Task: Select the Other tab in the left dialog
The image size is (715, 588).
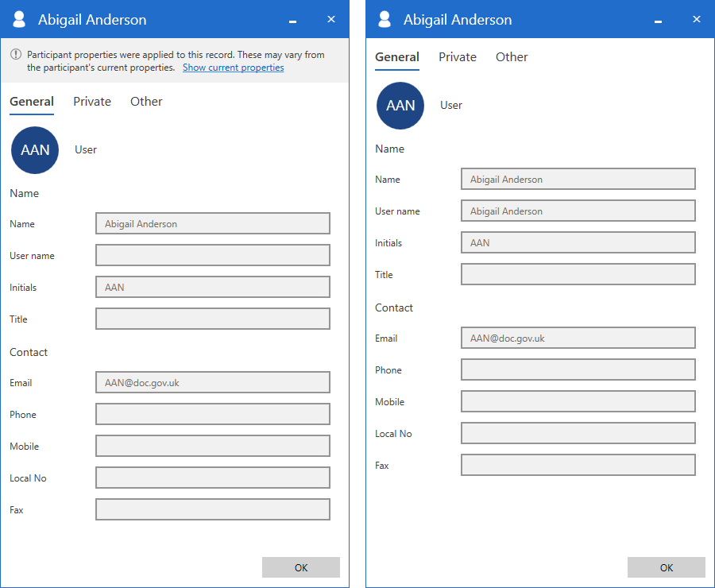Action: click(146, 102)
